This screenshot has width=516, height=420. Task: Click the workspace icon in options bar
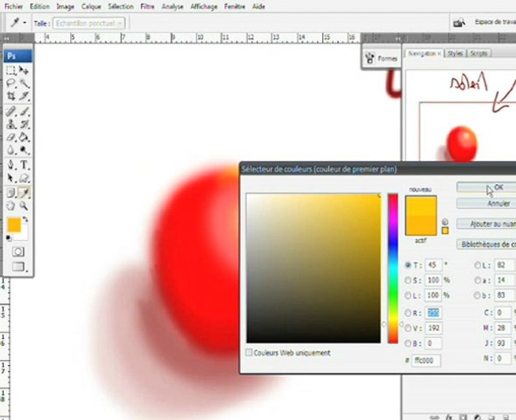point(459,23)
